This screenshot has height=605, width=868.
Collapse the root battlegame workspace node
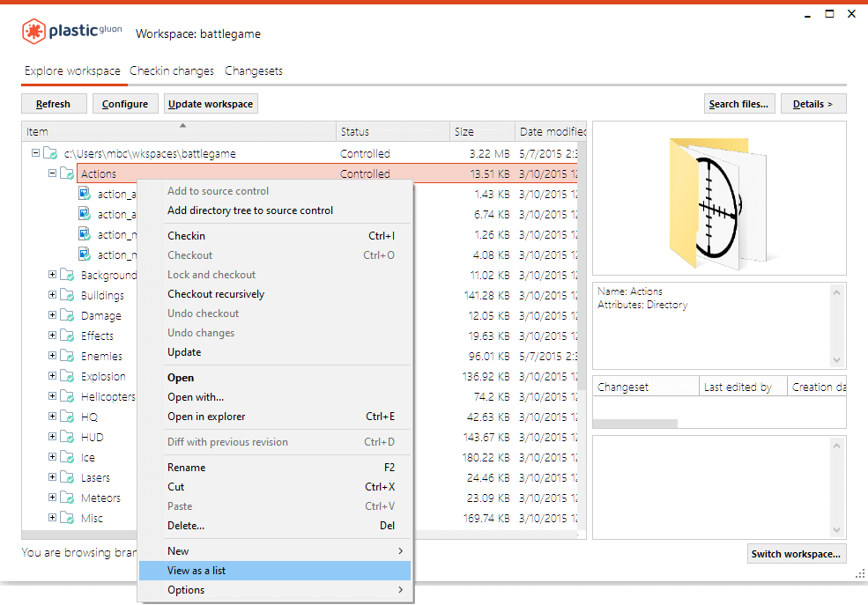[35, 152]
